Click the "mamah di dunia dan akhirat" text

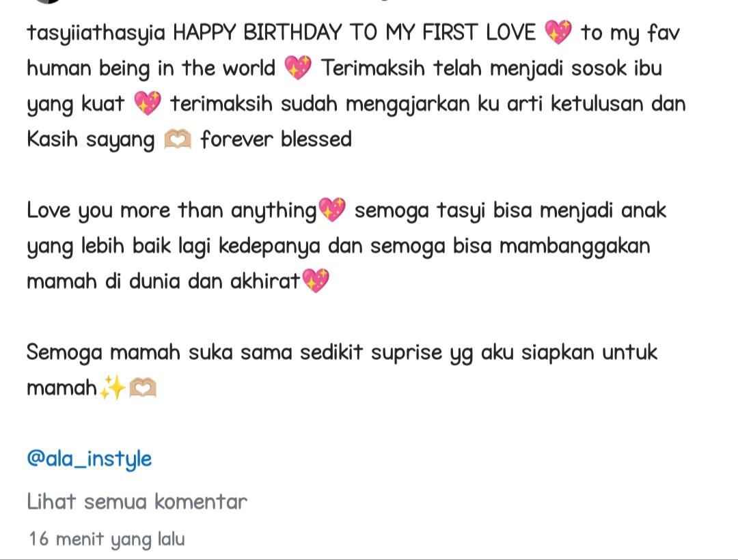[x=163, y=281]
